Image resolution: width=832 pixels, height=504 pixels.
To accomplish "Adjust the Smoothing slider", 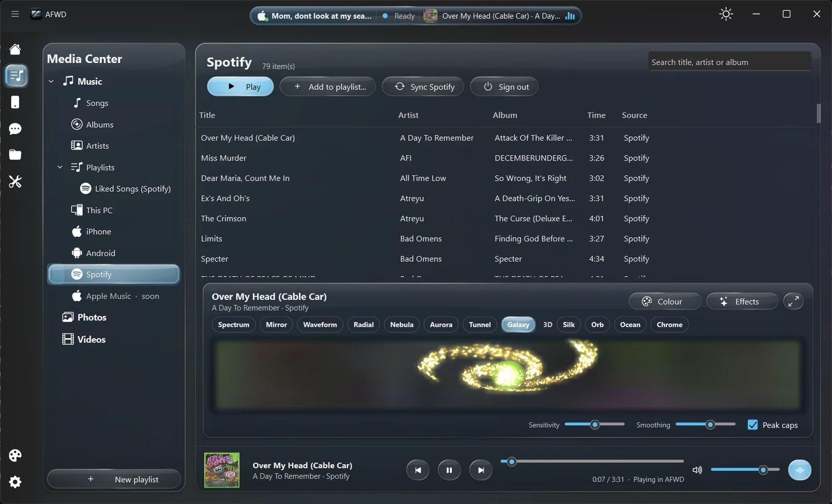I will coord(706,425).
